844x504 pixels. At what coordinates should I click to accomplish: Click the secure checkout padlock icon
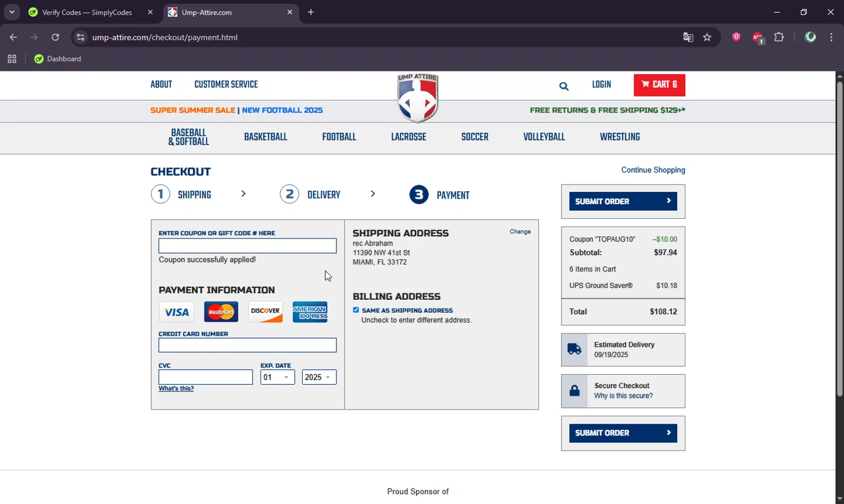click(x=574, y=391)
